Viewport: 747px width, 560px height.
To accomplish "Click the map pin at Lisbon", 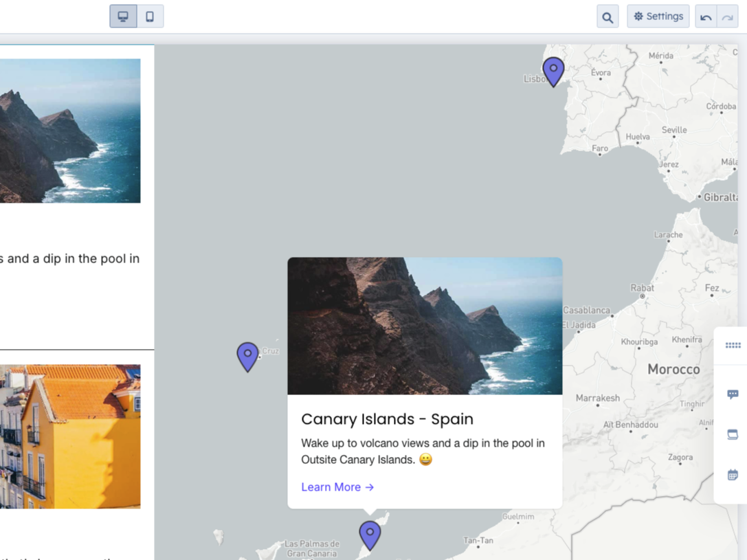I will 553,70.
